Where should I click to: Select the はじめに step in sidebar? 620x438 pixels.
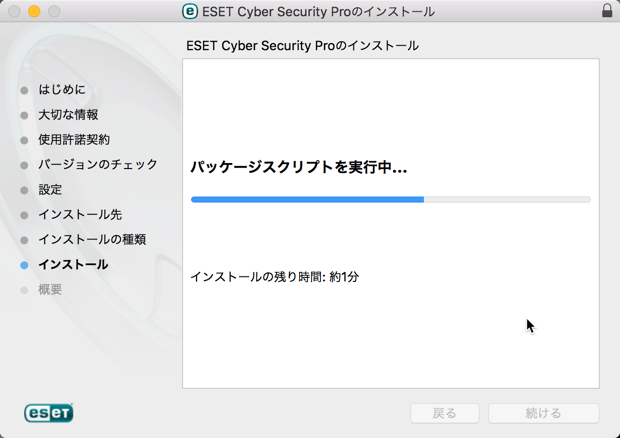62,90
